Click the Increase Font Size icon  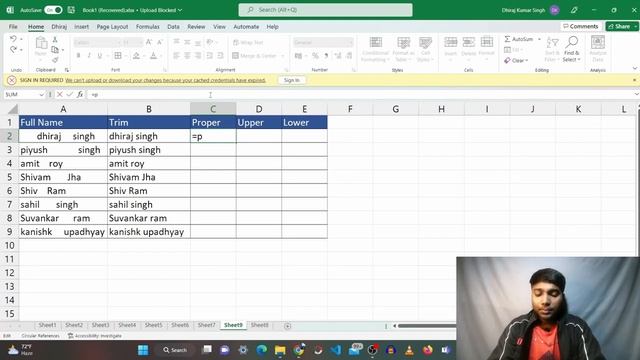149,42
